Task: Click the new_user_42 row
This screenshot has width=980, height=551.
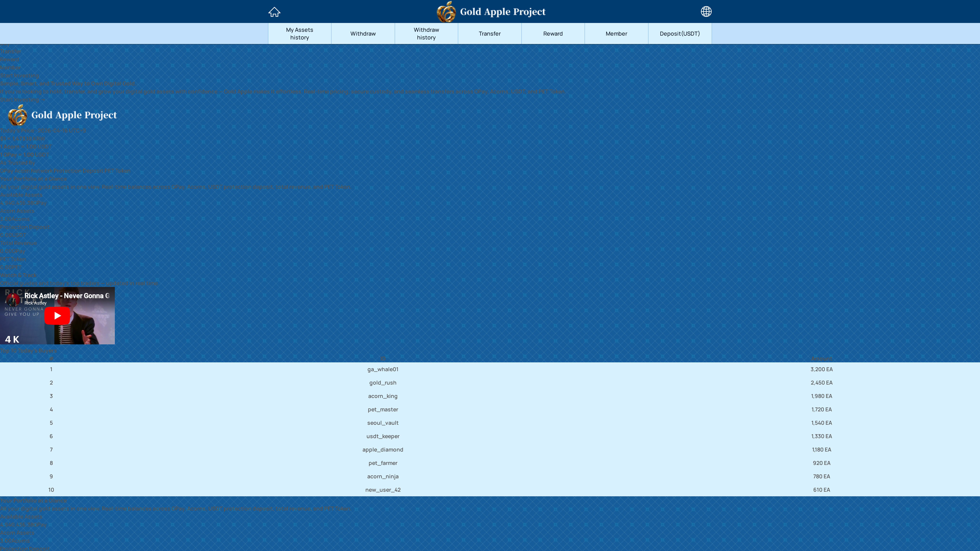Action: tap(383, 490)
